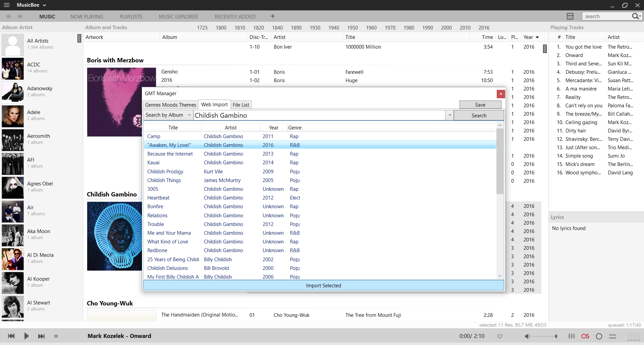Expand the search term history dropdown
The width and height of the screenshot is (644, 345).
click(449, 115)
